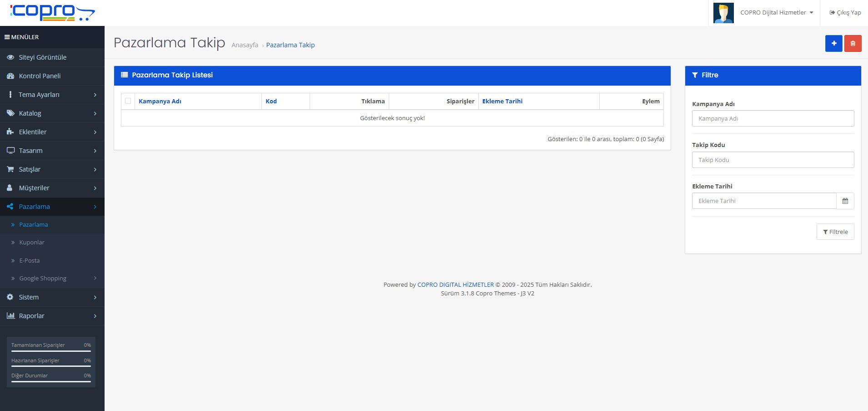The height and width of the screenshot is (411, 868).
Task: Open Siteyi Görüntüle with eye icon
Action: coord(42,57)
